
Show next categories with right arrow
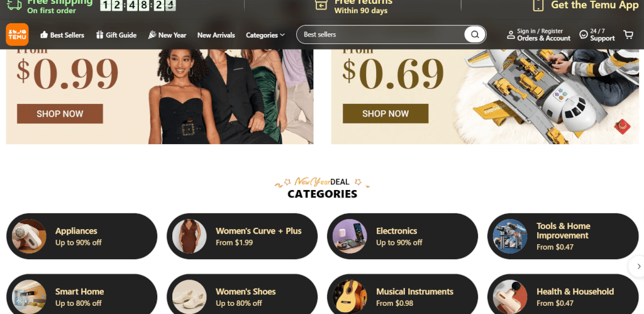pyautogui.click(x=638, y=266)
